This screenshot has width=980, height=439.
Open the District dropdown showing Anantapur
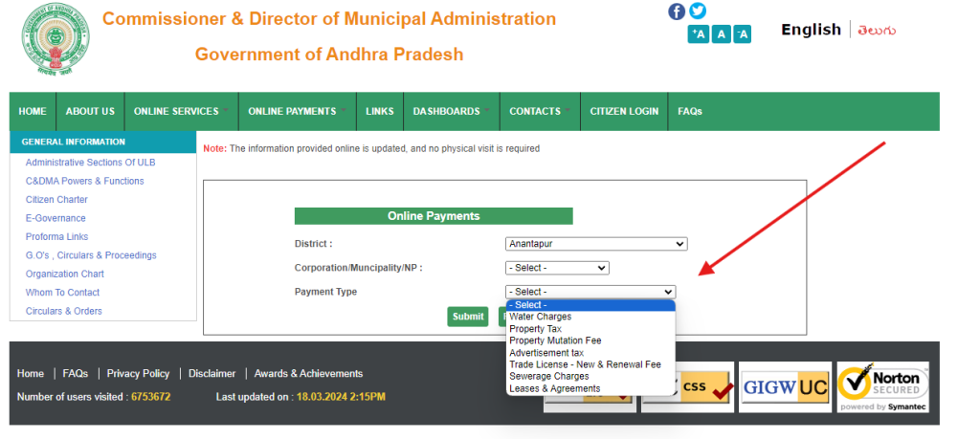[595, 244]
